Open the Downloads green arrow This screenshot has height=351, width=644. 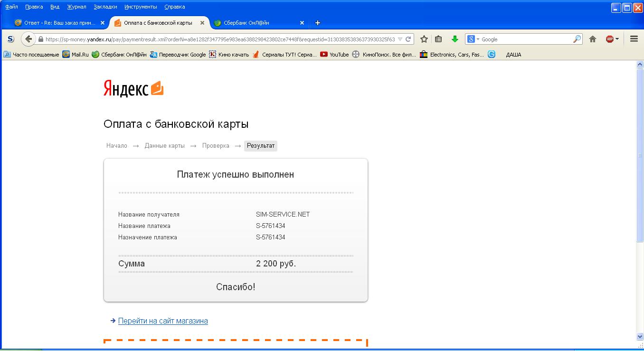click(x=455, y=39)
